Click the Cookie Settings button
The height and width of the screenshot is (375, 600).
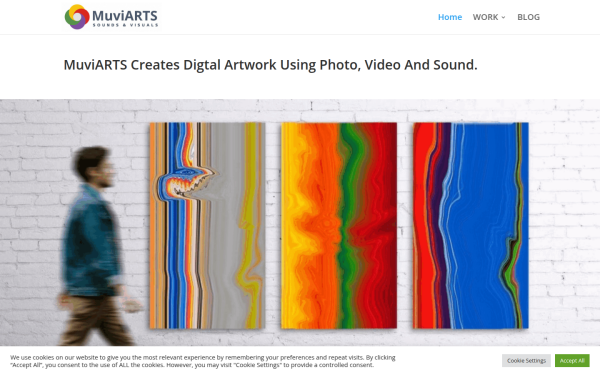(526, 360)
